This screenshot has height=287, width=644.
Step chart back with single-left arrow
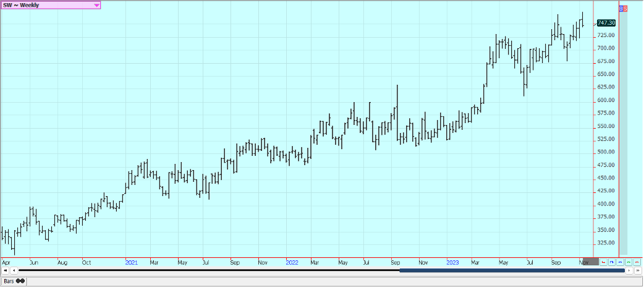[14, 270]
